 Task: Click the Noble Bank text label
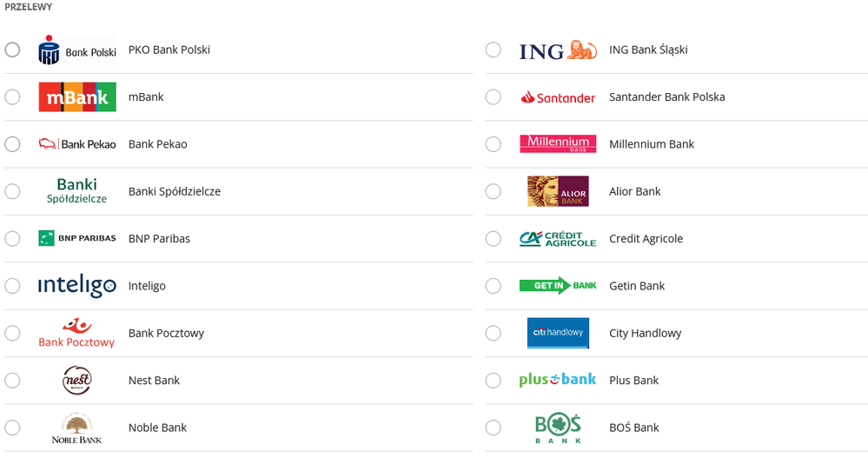pos(157,428)
